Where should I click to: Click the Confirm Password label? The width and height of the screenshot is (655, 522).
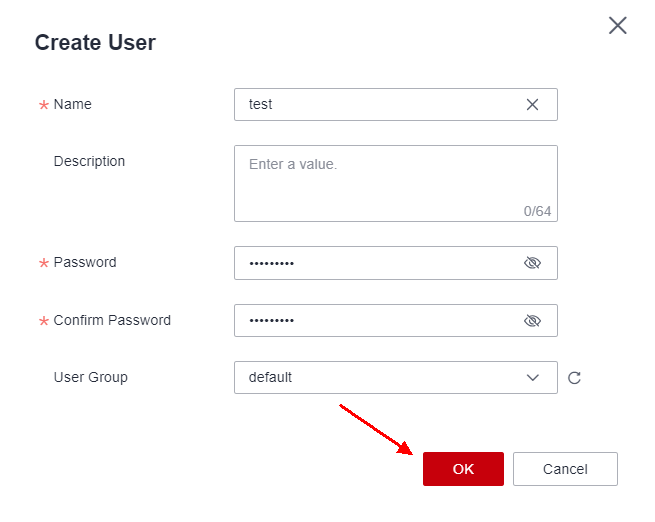112,320
